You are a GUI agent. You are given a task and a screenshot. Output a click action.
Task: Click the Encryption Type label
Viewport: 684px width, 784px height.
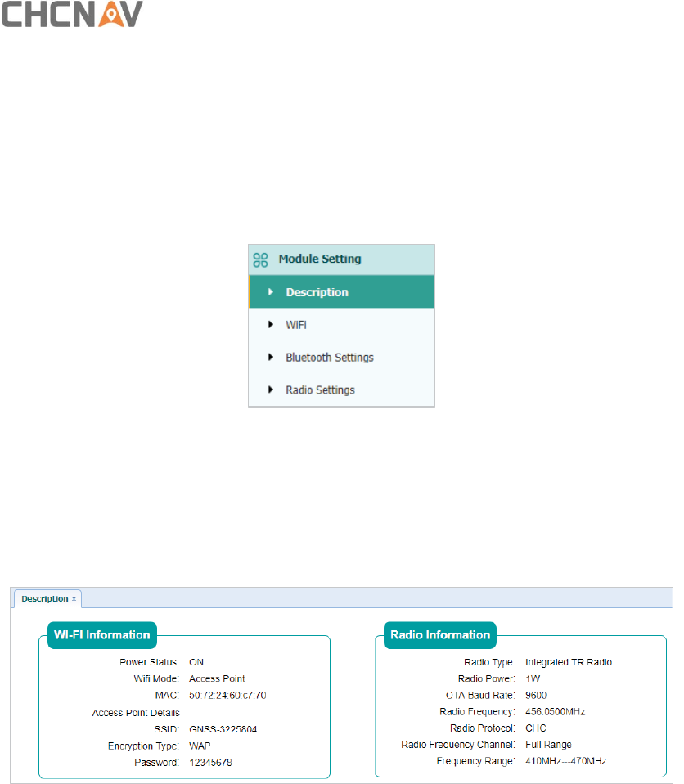143,746
